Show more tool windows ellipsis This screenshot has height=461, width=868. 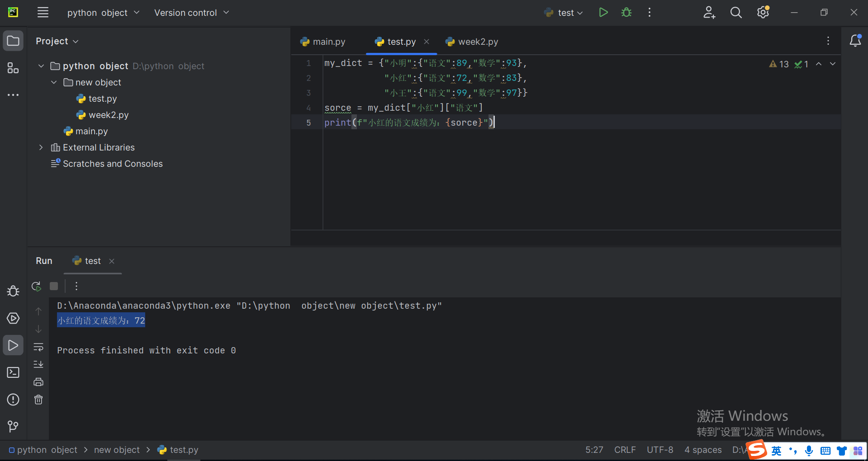coord(13,95)
